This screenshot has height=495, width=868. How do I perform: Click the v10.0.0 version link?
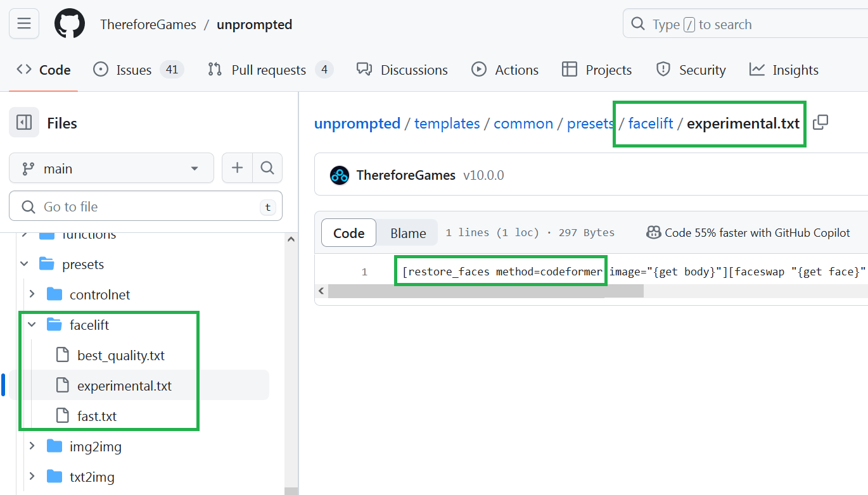[x=483, y=175]
